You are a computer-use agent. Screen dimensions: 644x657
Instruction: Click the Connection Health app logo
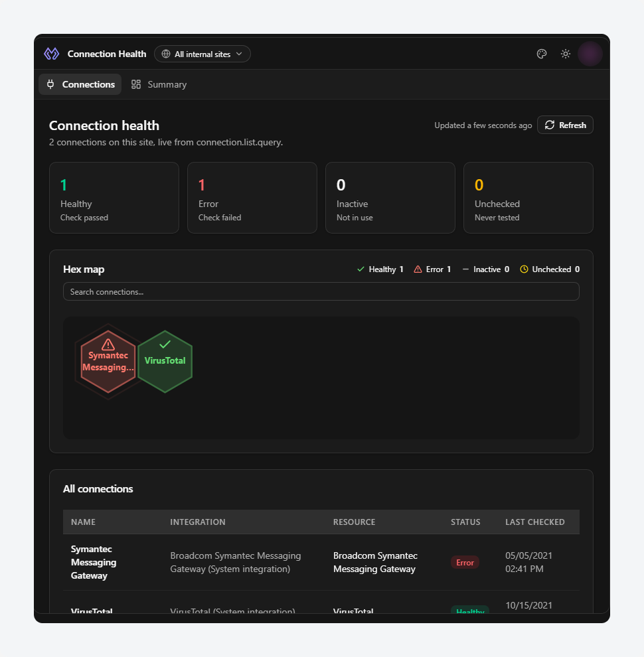(x=52, y=54)
